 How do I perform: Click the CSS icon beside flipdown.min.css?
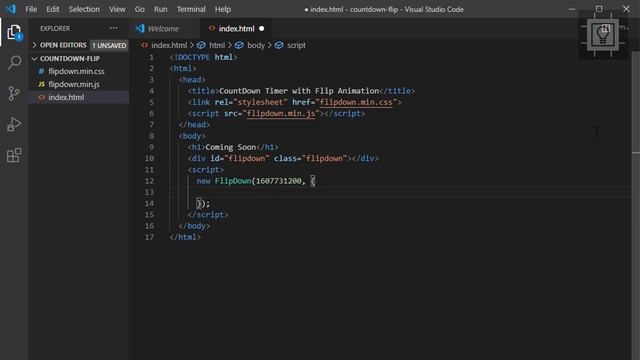41,71
